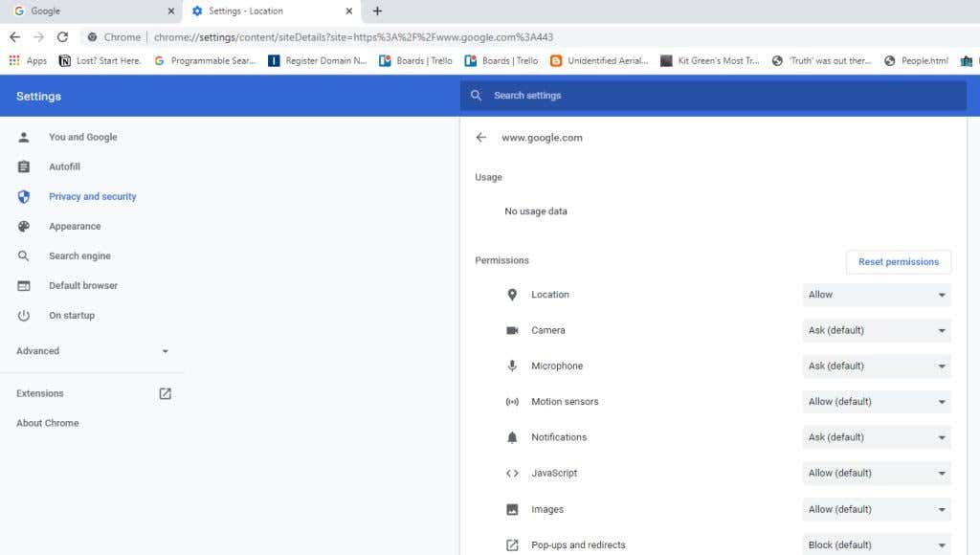This screenshot has height=555, width=980.
Task: Open 'People.html' bookmark
Action: pos(916,60)
